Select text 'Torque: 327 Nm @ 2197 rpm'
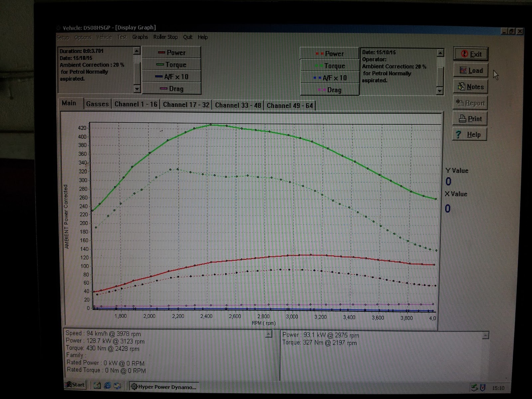The height and width of the screenshot is (399, 532). click(320, 342)
